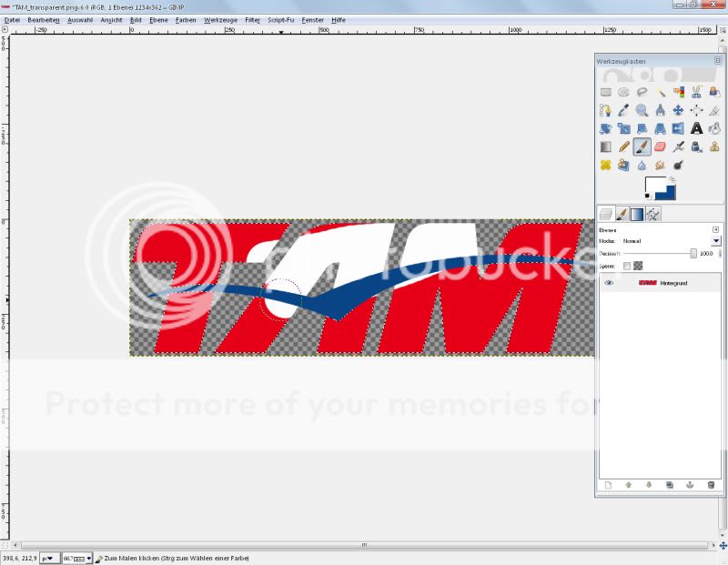Hide the Hintergrund layer with eye icon
The width and height of the screenshot is (728, 565).
tap(609, 284)
